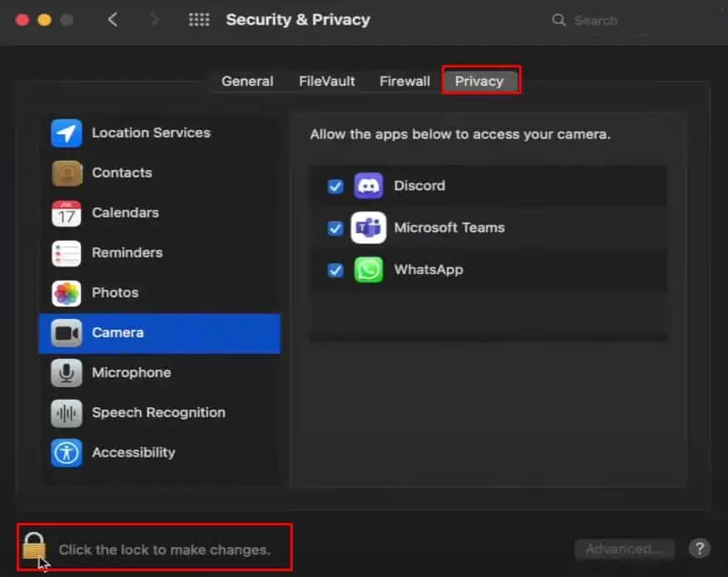Toggle WhatsApp camera access off
Image resolution: width=728 pixels, height=577 pixels.
[x=334, y=270]
